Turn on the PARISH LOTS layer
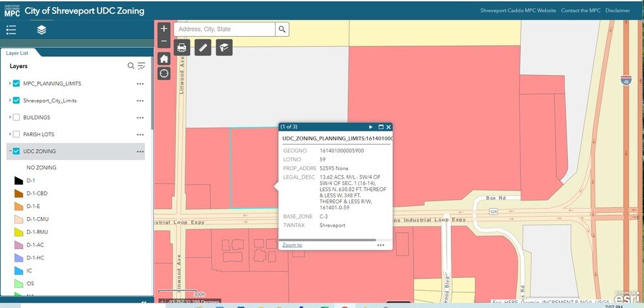The width and height of the screenshot is (644, 308). (16, 135)
